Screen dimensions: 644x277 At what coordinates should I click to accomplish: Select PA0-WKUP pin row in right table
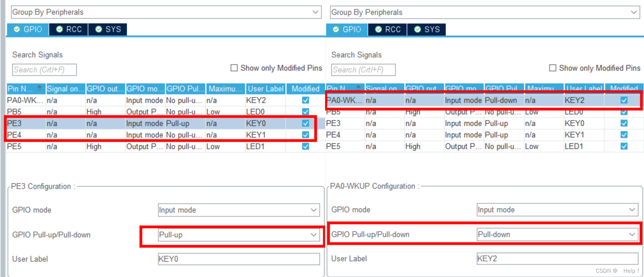485,100
